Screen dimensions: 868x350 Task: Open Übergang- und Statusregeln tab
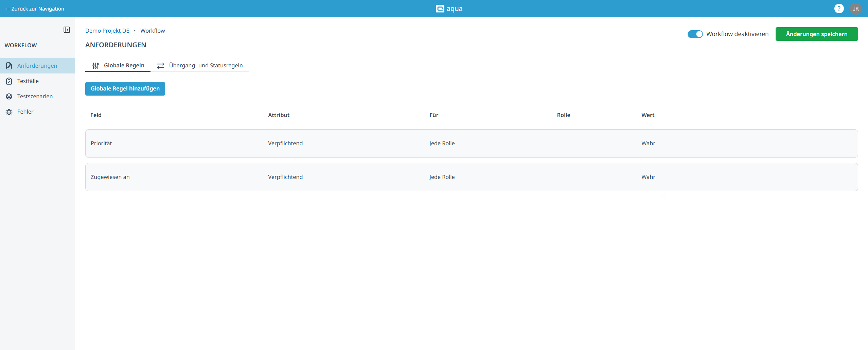pyautogui.click(x=200, y=65)
